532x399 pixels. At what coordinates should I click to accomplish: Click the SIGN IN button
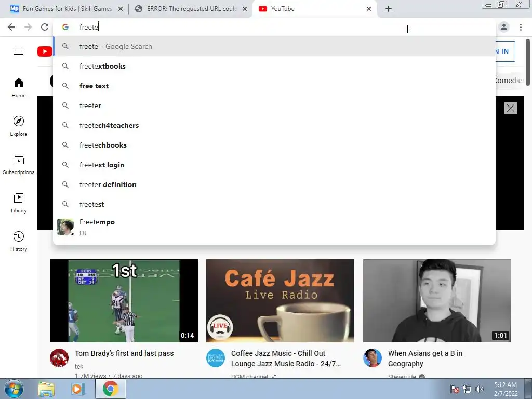[x=505, y=51]
